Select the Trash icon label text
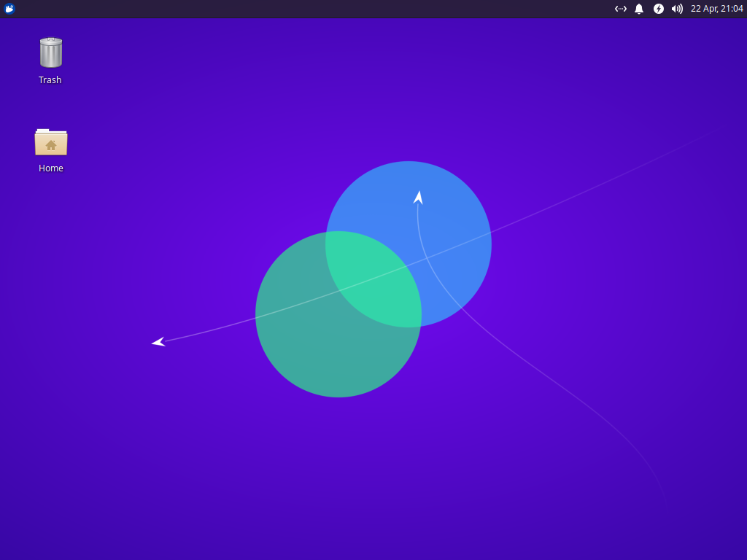 click(50, 79)
